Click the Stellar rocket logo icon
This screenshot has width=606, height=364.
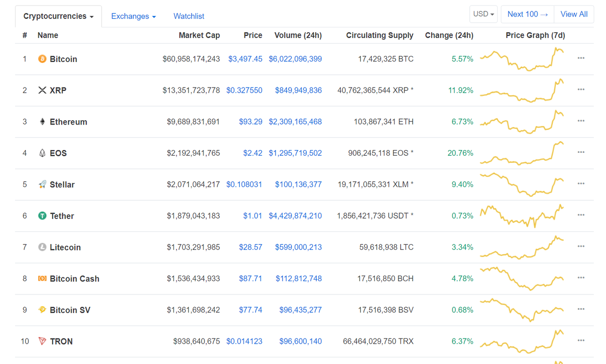point(42,185)
